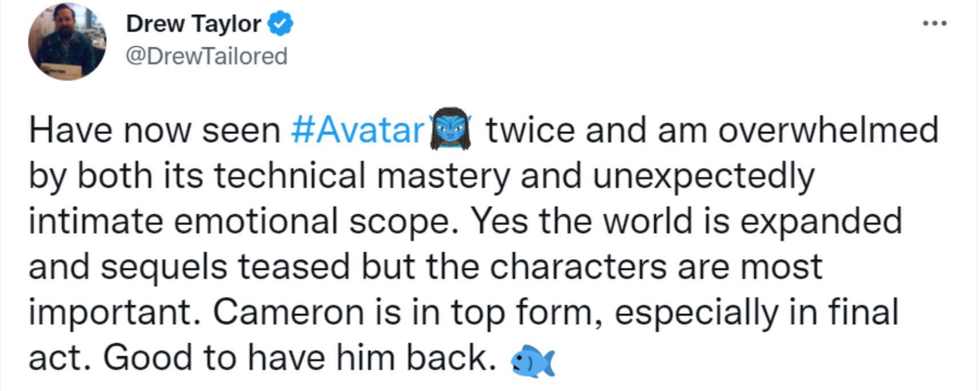The width and height of the screenshot is (980, 391).
Task: Click the opening words "Have now seen"
Action: point(154,131)
